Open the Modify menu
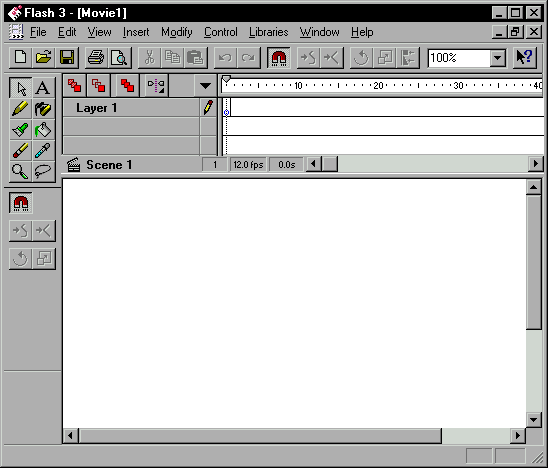The width and height of the screenshot is (548, 468). pos(176,32)
